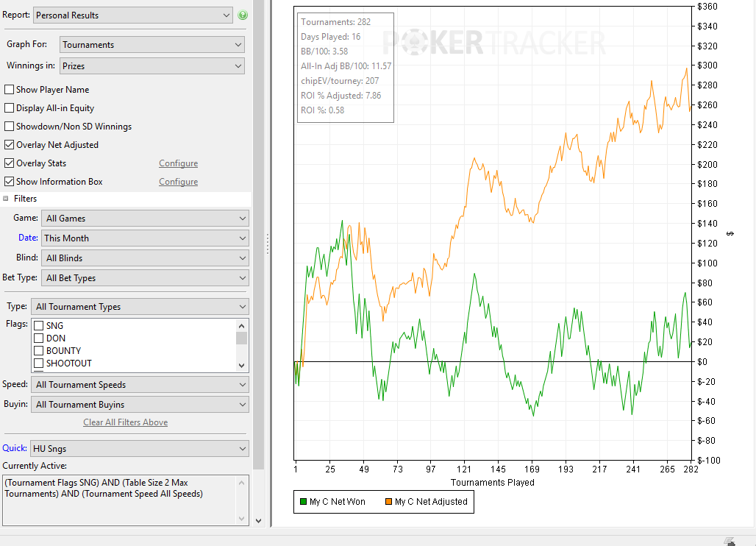The height and width of the screenshot is (546, 756).
Task: Open the Report dropdown showing Personal Results
Action: [133, 15]
